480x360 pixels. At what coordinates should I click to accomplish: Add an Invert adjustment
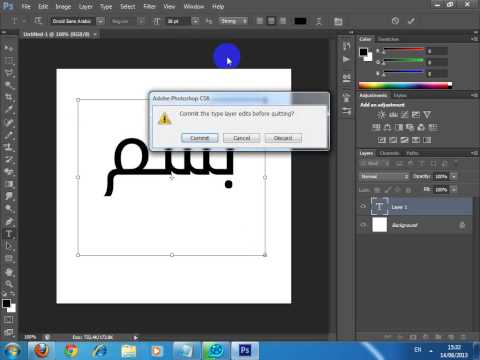(x=382, y=140)
